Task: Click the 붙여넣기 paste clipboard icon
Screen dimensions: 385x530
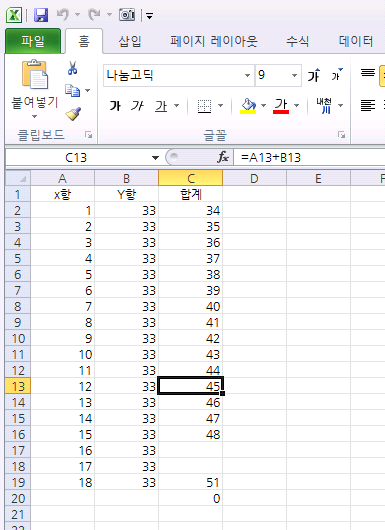Action: [x=35, y=74]
